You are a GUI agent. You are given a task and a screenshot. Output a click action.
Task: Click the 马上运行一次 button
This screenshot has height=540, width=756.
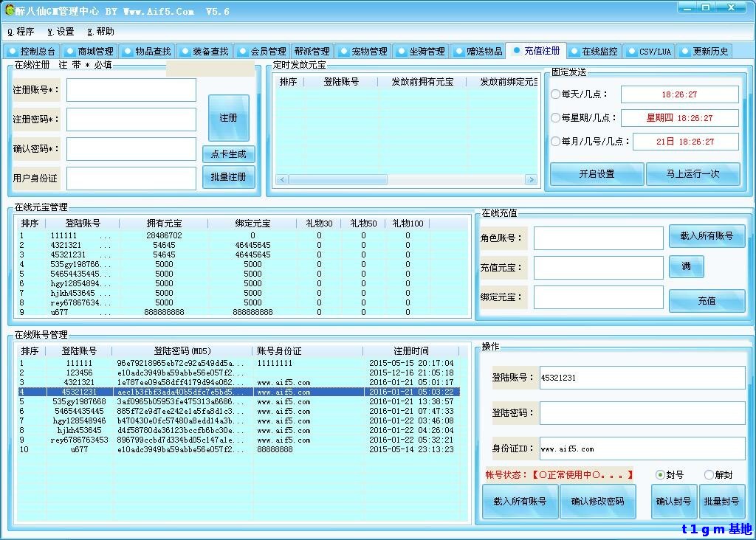[693, 174]
